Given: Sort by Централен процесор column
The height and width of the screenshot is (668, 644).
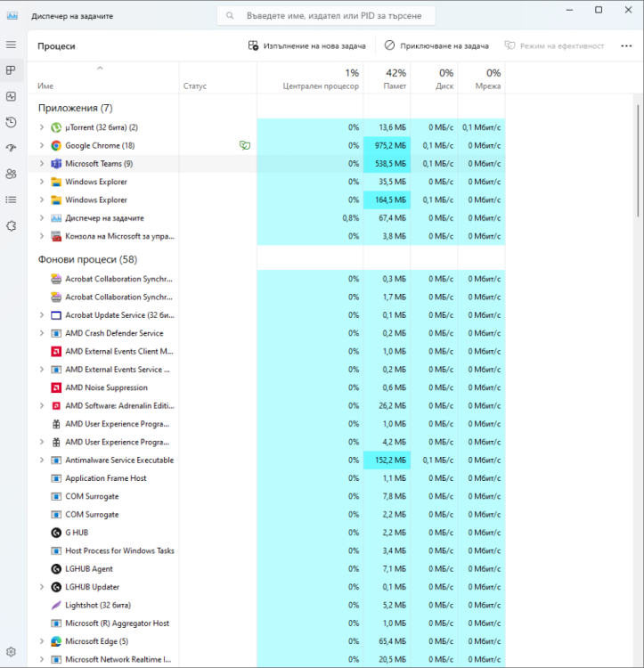Looking at the screenshot, I should tap(310, 78).
